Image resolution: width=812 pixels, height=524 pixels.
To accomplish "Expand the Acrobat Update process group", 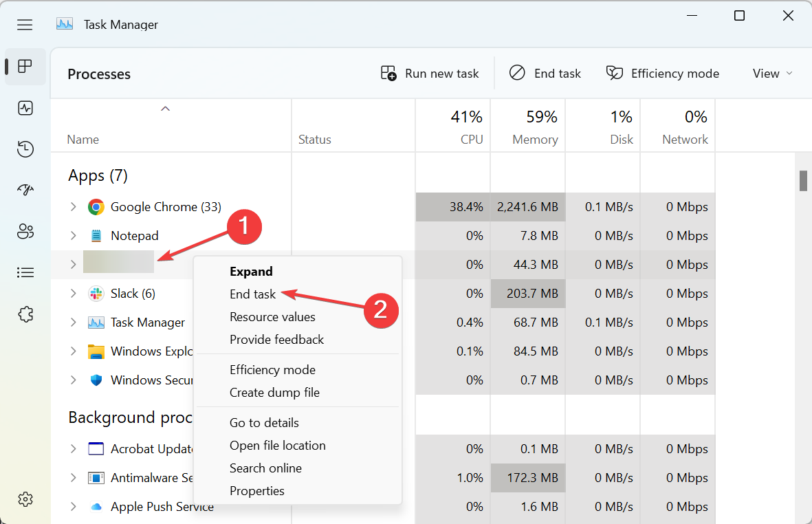I will 73,448.
